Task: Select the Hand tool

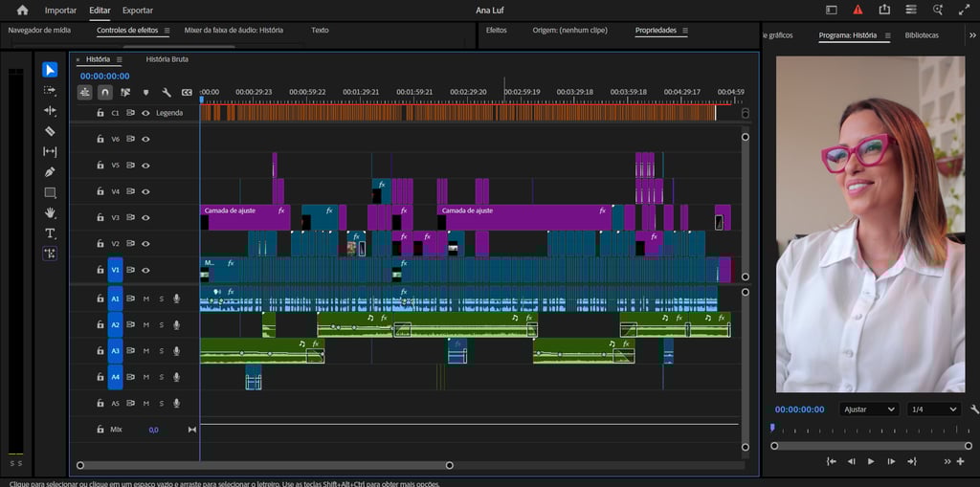Action: pyautogui.click(x=50, y=212)
